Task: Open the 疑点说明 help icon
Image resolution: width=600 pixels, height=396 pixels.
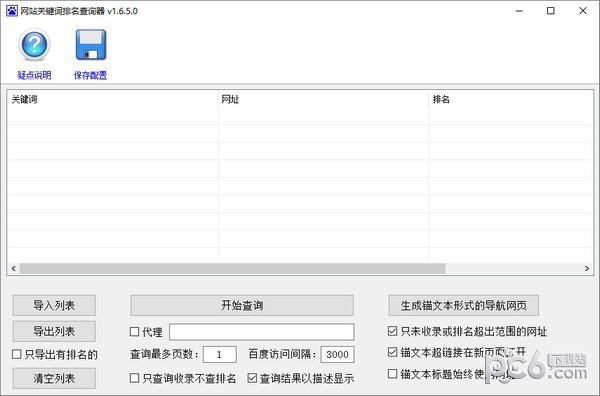Action: 34,45
